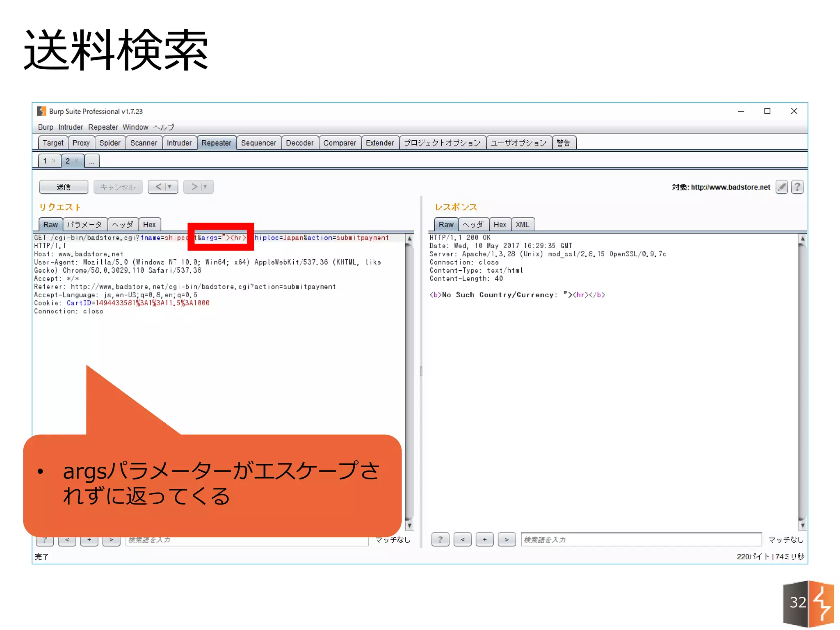The width and height of the screenshot is (840, 630).
Task: Switch to the Extender tab
Action: click(x=380, y=143)
